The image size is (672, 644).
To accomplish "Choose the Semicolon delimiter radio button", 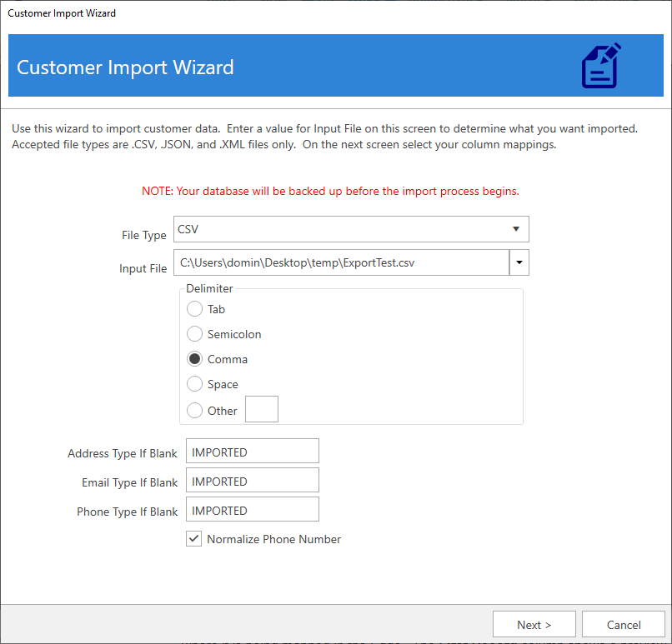I will [194, 334].
